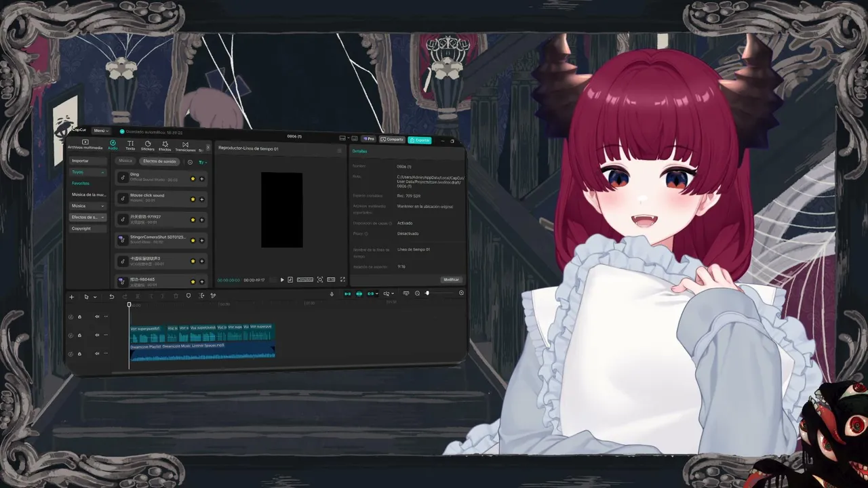Mute the second timeline track
Image resolution: width=868 pixels, height=488 pixels.
[97, 335]
